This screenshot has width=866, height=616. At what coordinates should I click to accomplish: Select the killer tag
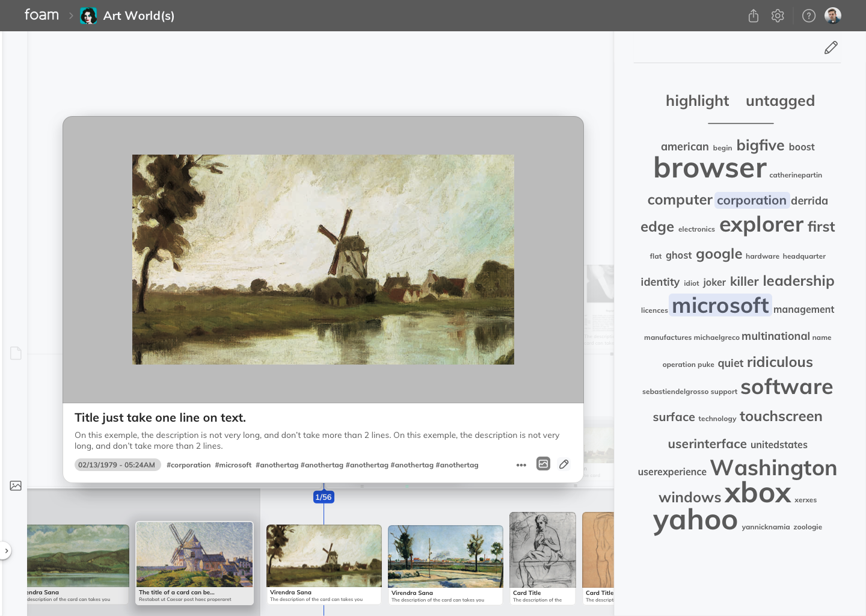(745, 282)
